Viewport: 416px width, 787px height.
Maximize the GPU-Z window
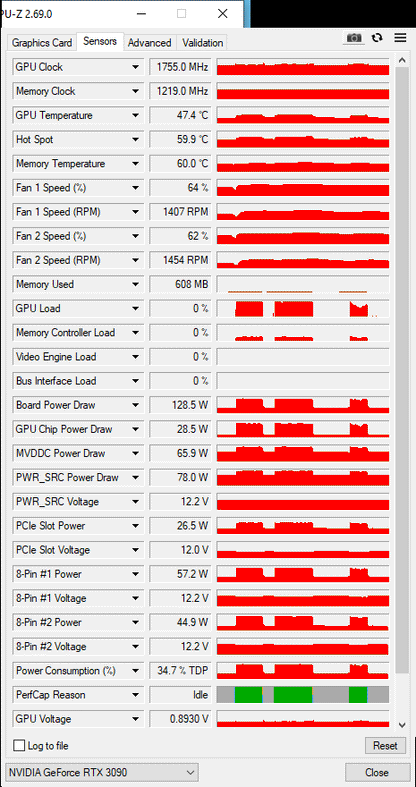182,14
